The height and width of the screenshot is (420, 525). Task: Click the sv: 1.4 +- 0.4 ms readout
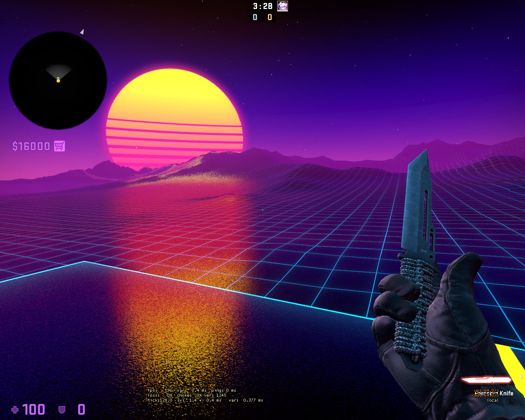[x=199, y=400]
